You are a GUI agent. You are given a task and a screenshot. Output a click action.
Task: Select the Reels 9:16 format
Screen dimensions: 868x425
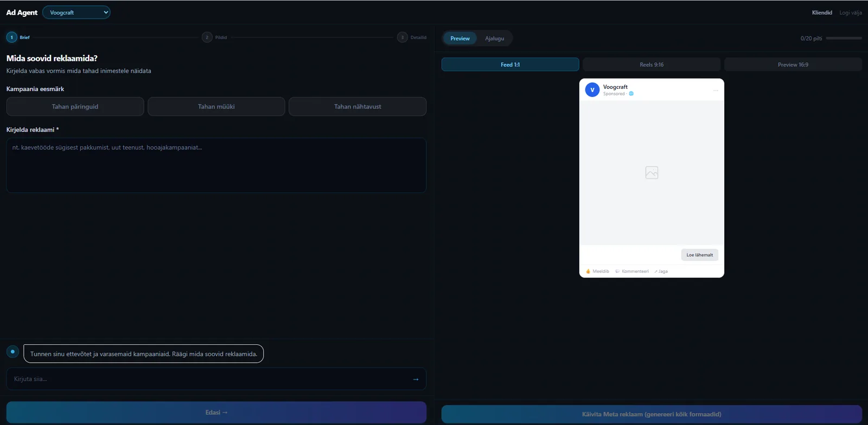pos(652,65)
